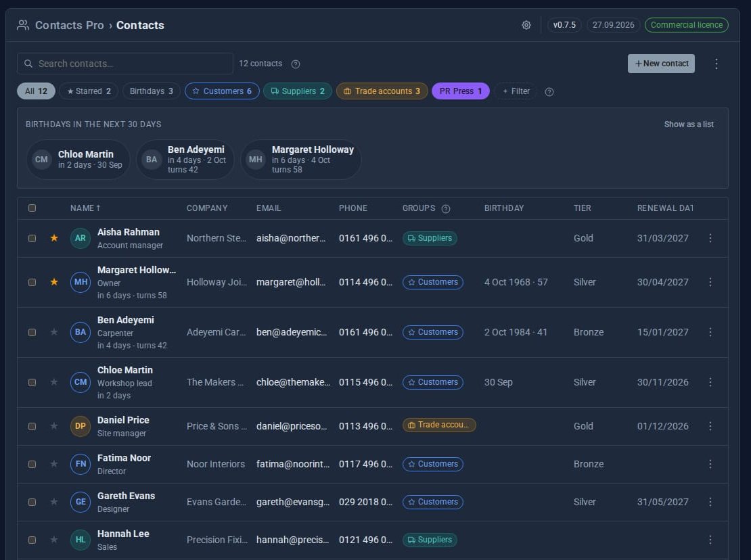Click the HL avatar for Hannah Lee
Screen dimensions: 751x560
81,540
